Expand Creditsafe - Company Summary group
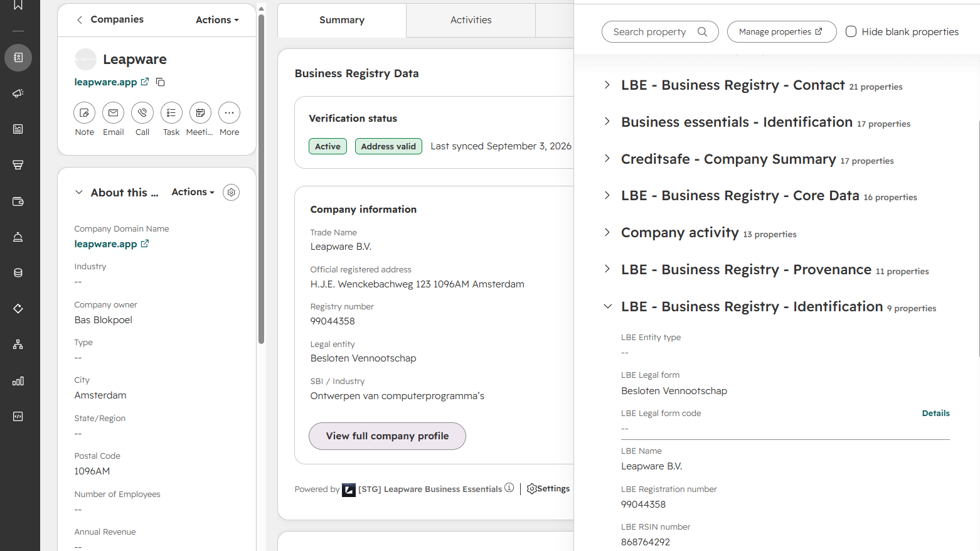This screenshot has height=551, width=980. (x=607, y=159)
